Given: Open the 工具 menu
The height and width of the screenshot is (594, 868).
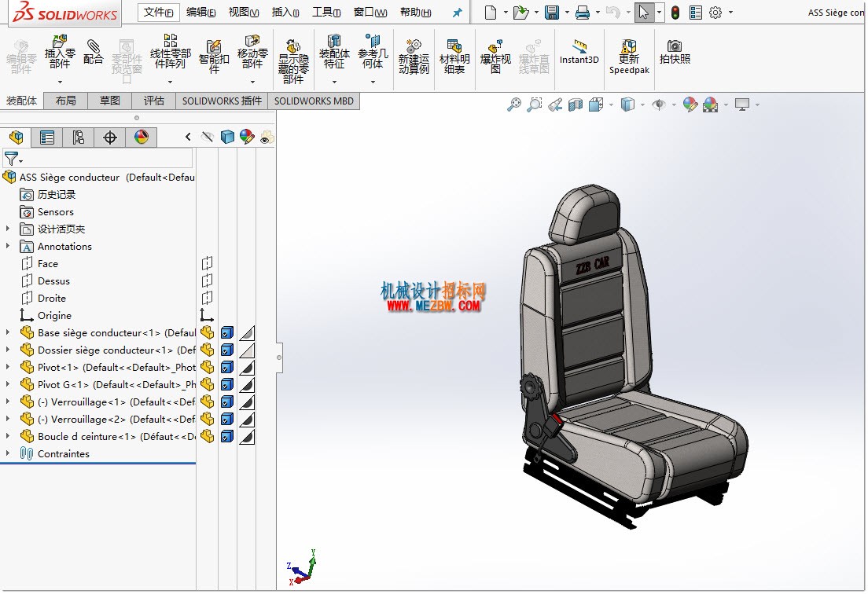Looking at the screenshot, I should (326, 12).
